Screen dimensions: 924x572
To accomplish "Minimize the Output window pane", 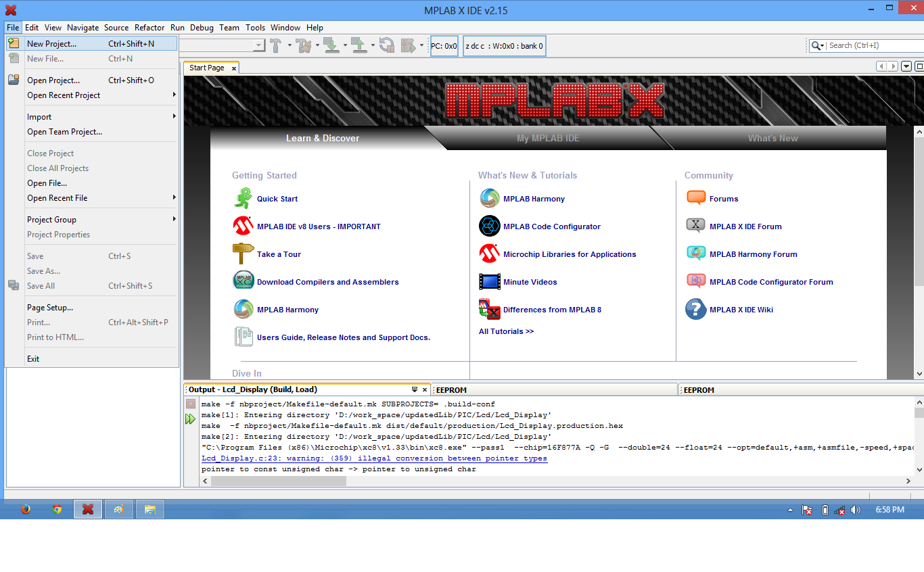I will click(415, 389).
